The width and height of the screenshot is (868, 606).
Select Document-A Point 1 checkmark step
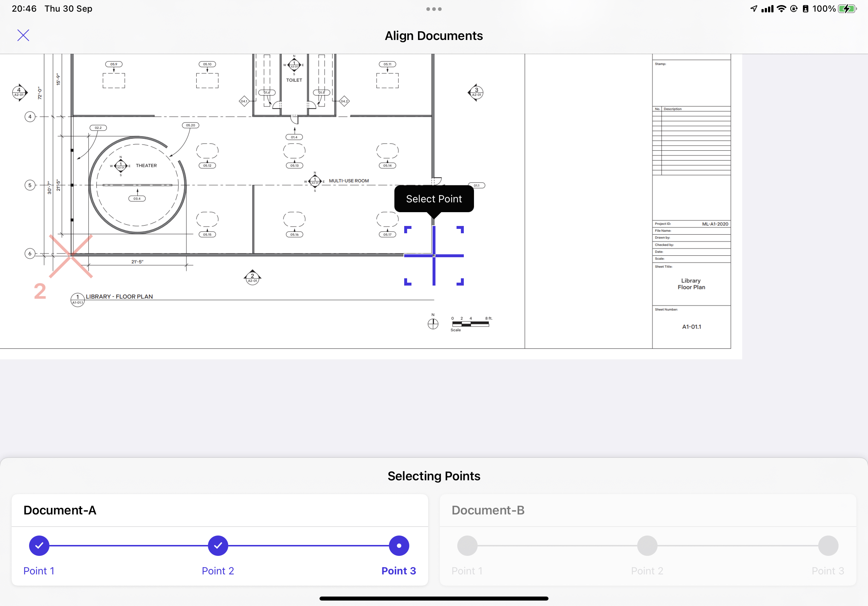coord(39,546)
